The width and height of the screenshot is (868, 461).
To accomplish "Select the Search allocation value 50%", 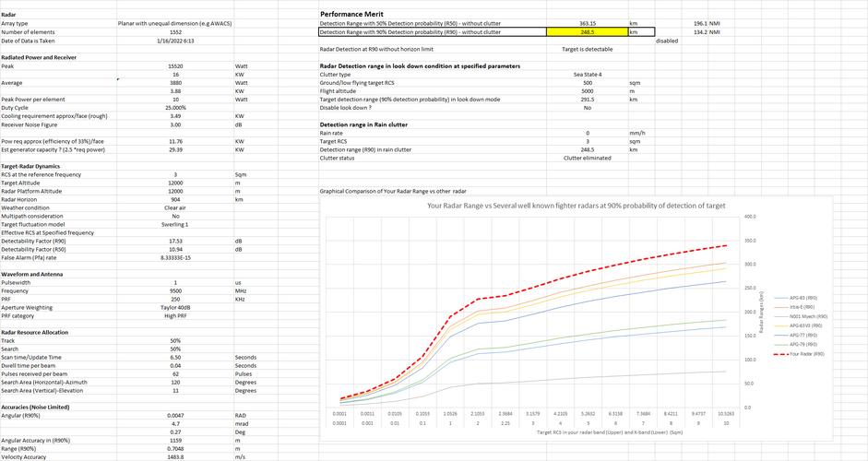I will [x=175, y=349].
